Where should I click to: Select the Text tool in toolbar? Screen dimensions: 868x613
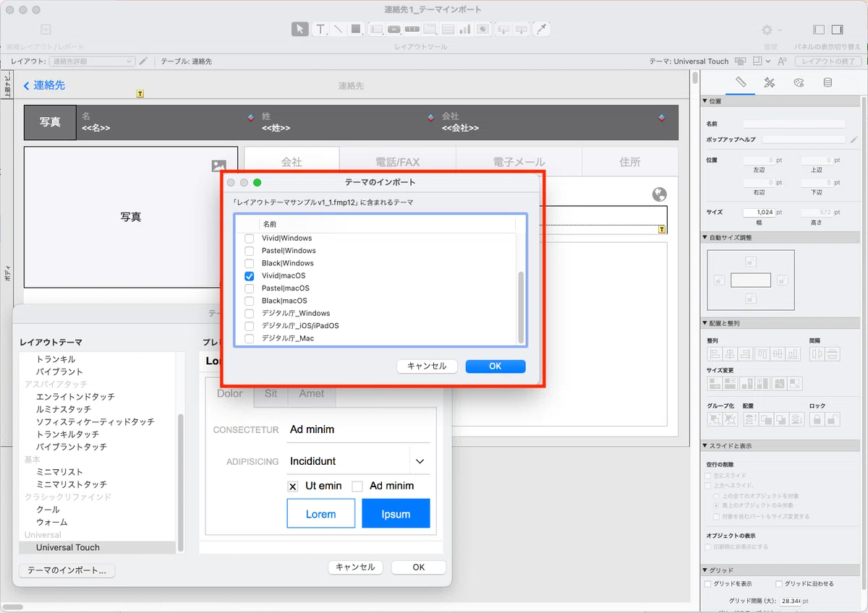320,29
